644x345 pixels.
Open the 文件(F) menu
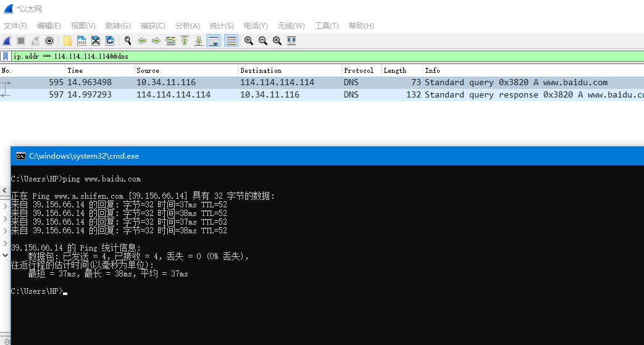(15, 26)
